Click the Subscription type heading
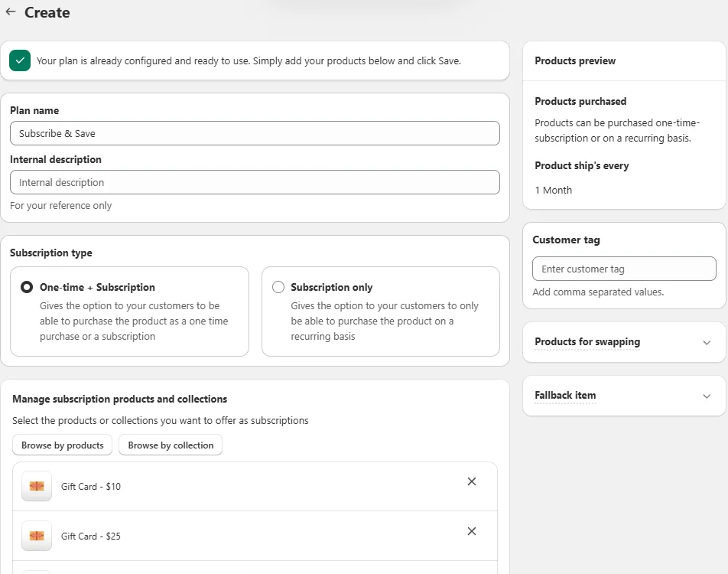Image resolution: width=728 pixels, height=574 pixels. click(51, 253)
